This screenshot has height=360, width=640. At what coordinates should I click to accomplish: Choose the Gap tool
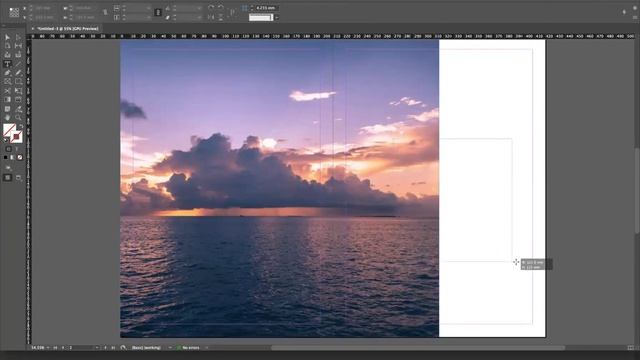18,46
